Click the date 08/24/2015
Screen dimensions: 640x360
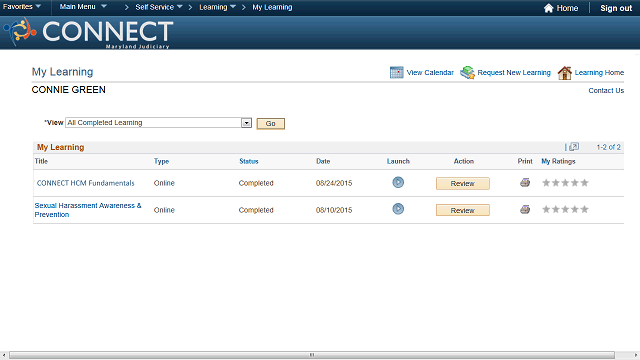[x=334, y=183]
